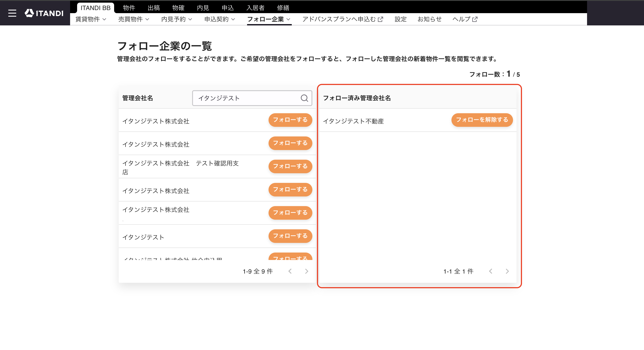Follow the テスト確認用支店 company

[x=290, y=166]
